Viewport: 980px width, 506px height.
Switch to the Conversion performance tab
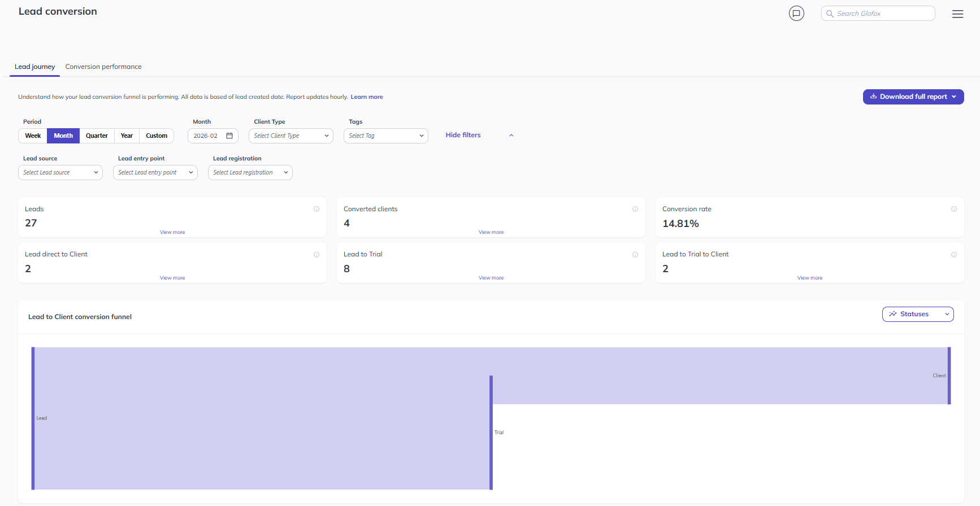pos(103,67)
